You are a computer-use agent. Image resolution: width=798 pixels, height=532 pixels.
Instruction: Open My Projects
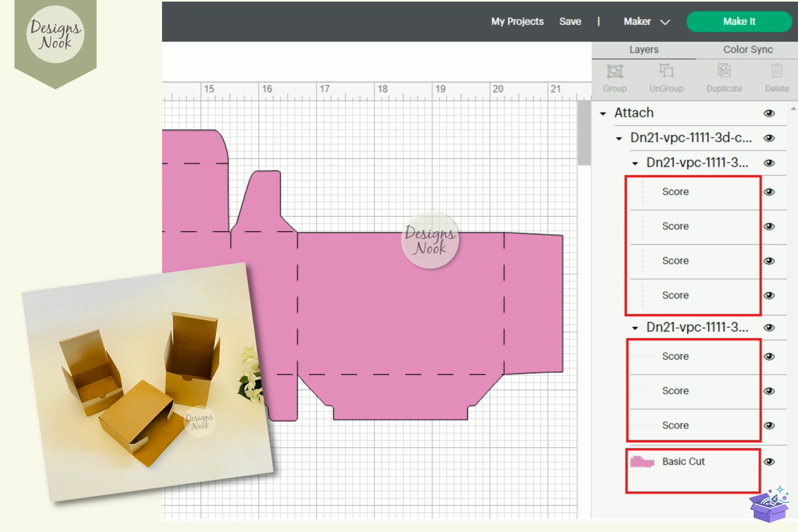pyautogui.click(x=517, y=21)
